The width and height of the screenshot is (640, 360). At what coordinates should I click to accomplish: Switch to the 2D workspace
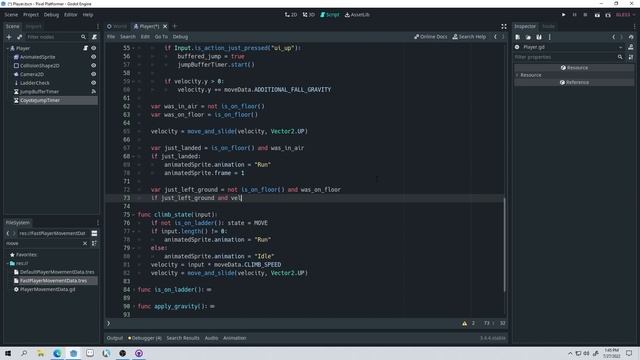pyautogui.click(x=291, y=15)
